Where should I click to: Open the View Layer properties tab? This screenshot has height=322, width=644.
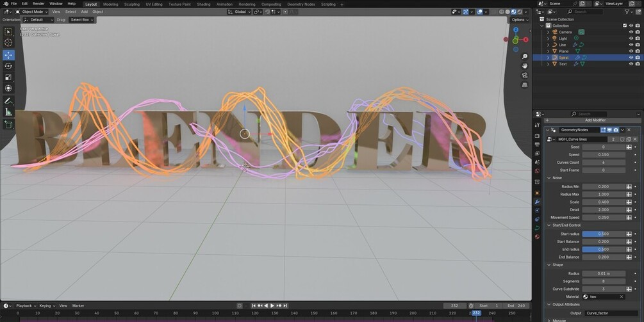(537, 154)
